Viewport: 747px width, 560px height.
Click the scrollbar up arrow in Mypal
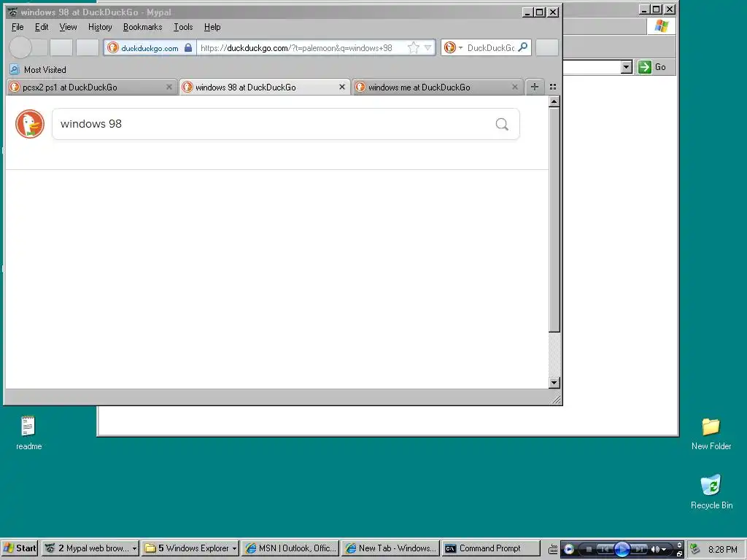[554, 101]
